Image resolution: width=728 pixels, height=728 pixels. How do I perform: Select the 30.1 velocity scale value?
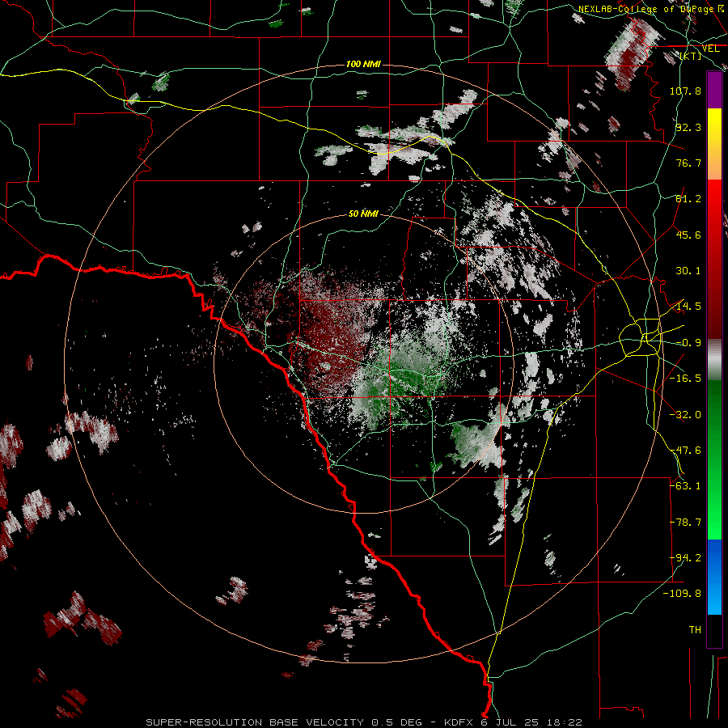click(x=688, y=271)
